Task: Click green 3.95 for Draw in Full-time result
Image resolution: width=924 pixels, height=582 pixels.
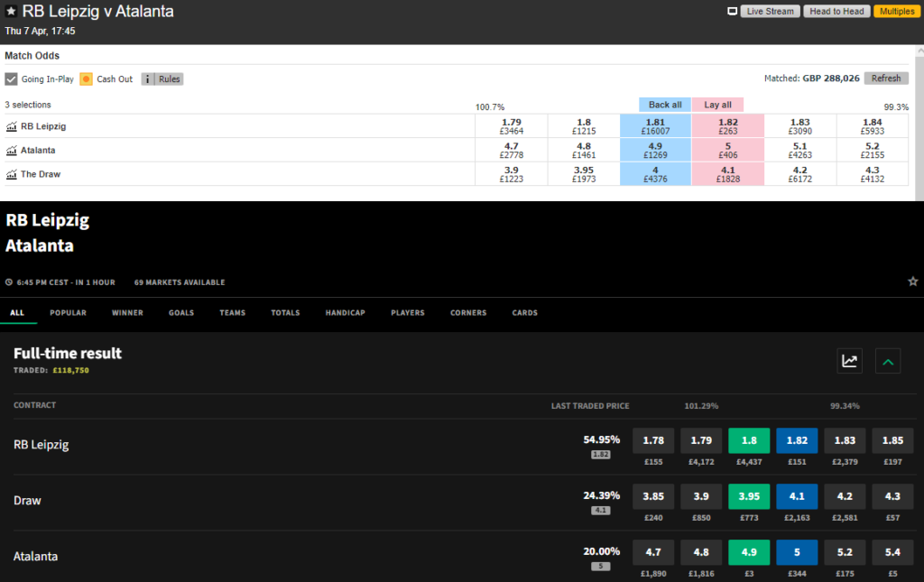Action: [x=749, y=496]
